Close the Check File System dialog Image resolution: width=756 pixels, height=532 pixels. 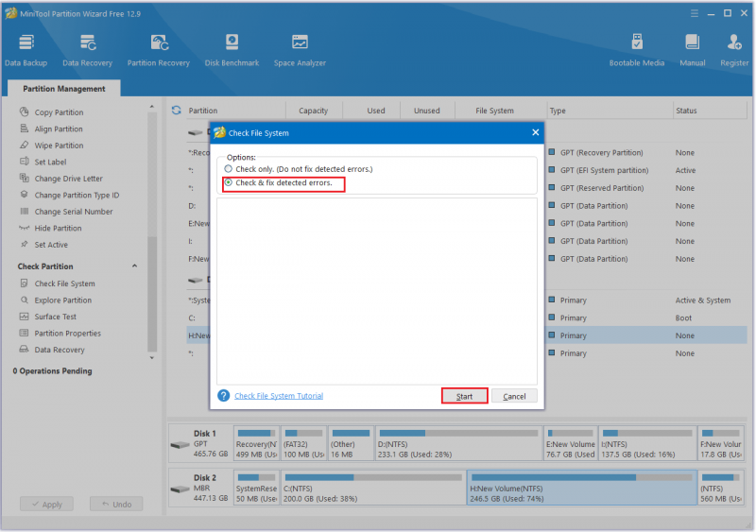click(x=535, y=132)
